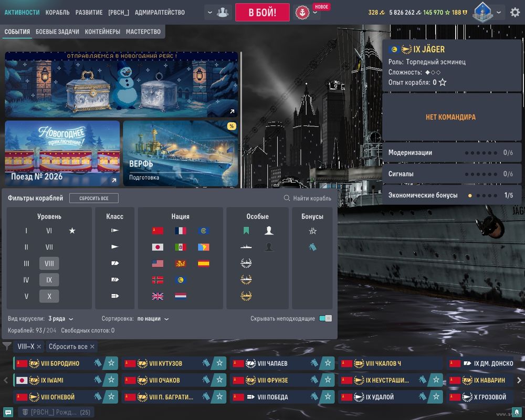Open the Адмиралтейство menu

160,12
